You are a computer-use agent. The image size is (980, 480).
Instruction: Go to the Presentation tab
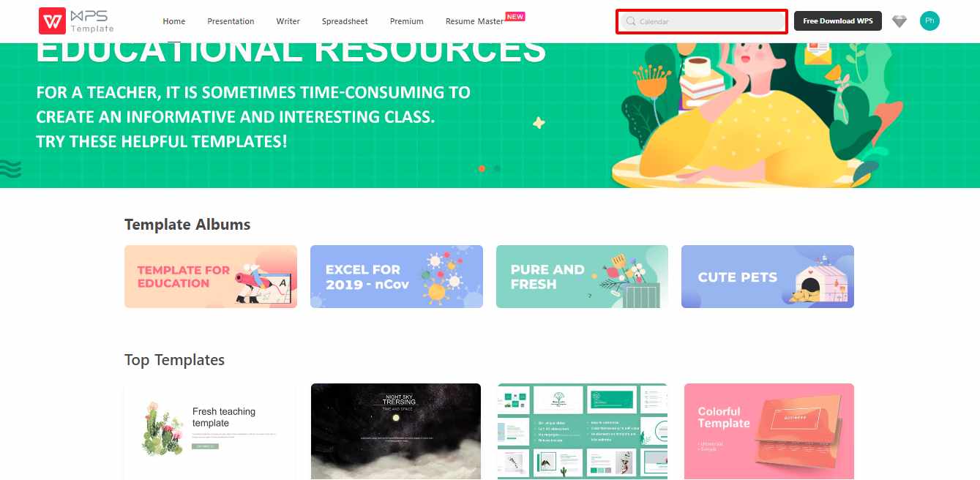tap(231, 21)
